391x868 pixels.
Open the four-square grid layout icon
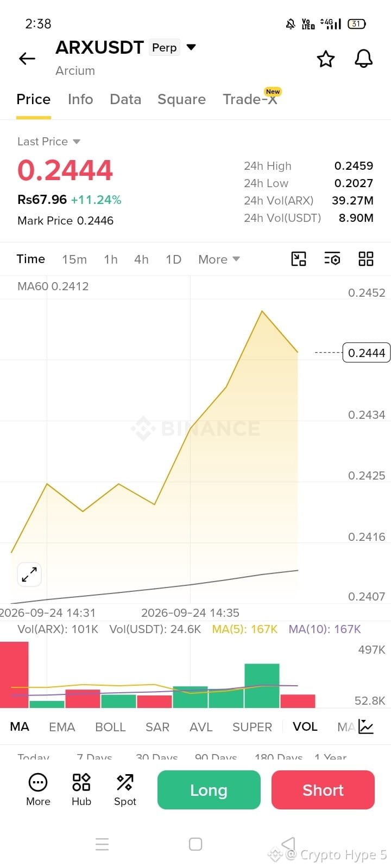[x=366, y=259]
